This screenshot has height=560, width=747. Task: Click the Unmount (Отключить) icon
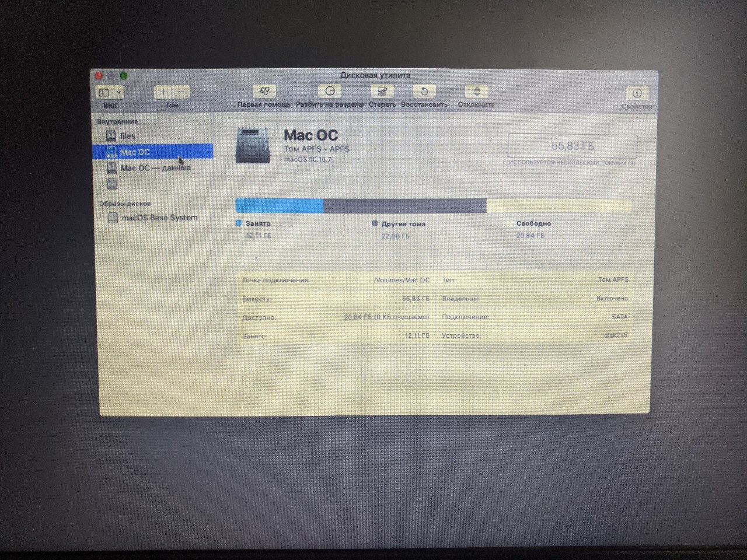click(x=477, y=92)
